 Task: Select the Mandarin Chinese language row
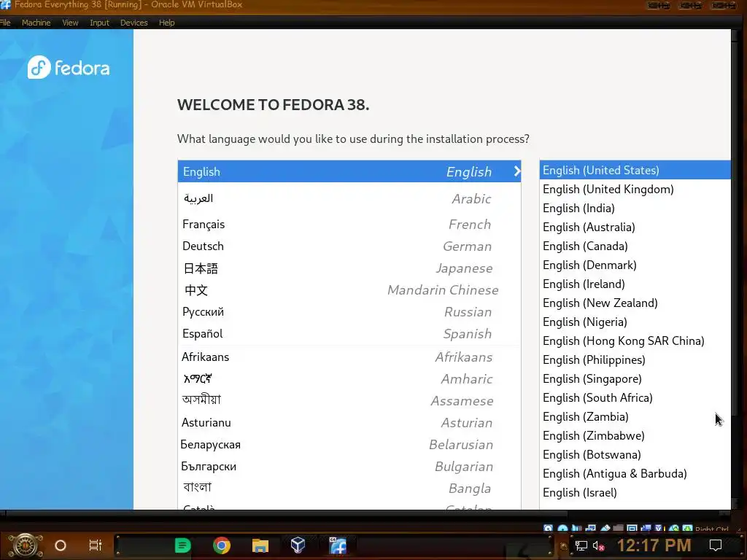(349, 290)
